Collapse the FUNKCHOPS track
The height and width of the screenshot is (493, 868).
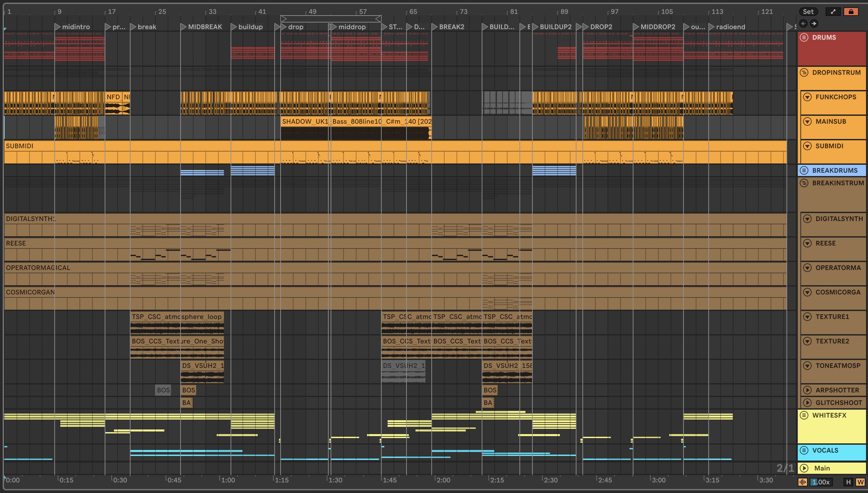[x=807, y=97]
